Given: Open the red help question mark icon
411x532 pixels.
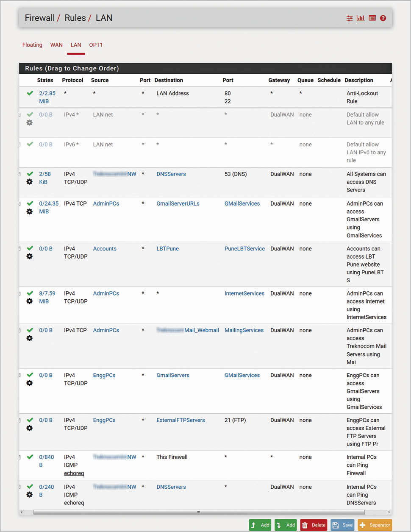Looking at the screenshot, I should point(383,18).
